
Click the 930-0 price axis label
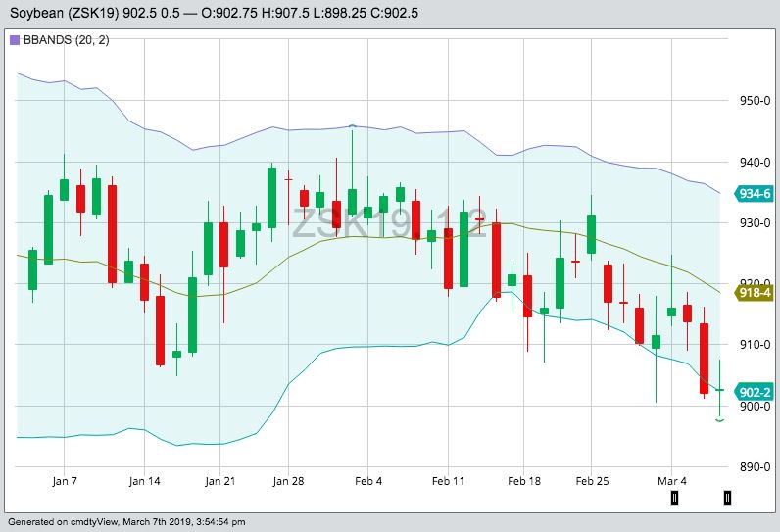click(755, 222)
